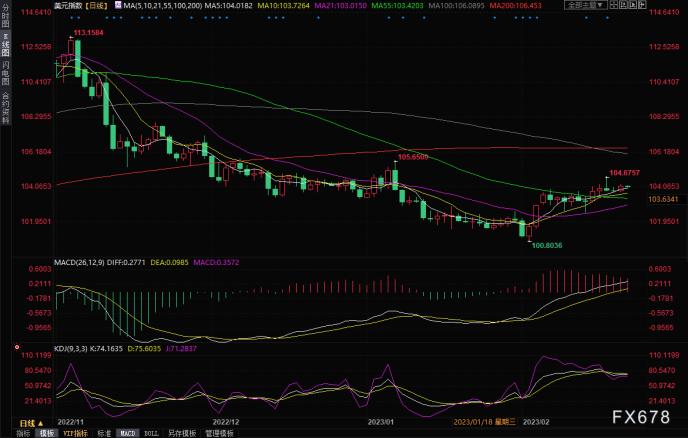Click the 2023/02 time axis label

click(x=536, y=422)
